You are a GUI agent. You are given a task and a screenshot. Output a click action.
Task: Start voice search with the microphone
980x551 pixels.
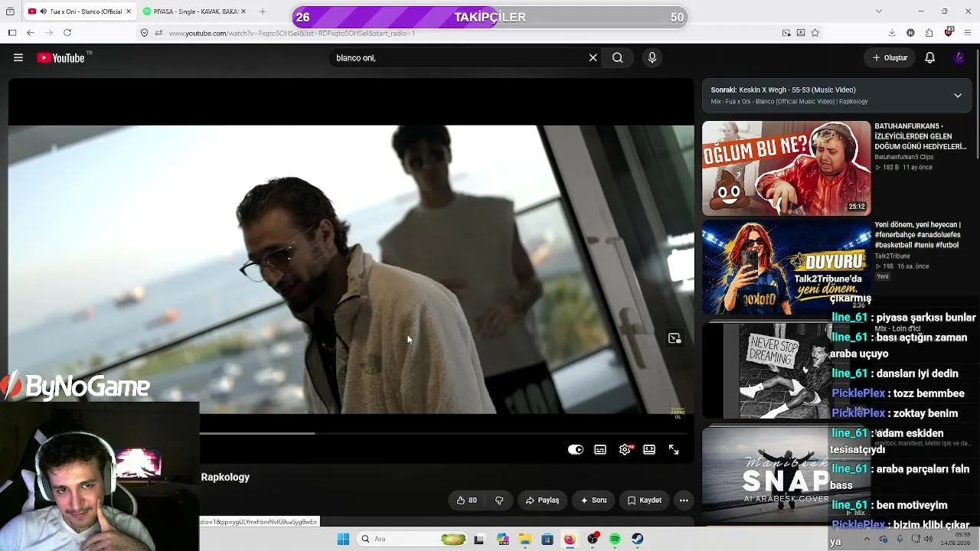click(x=652, y=57)
